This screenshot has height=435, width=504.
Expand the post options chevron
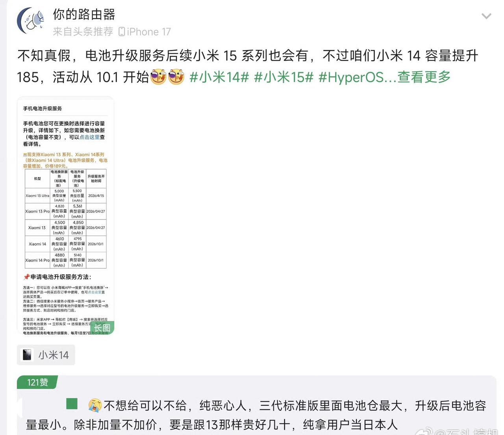click(487, 16)
